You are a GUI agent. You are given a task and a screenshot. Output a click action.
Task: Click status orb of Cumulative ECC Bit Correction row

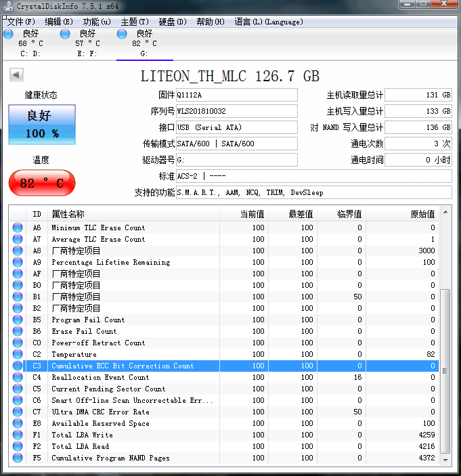[x=18, y=366]
